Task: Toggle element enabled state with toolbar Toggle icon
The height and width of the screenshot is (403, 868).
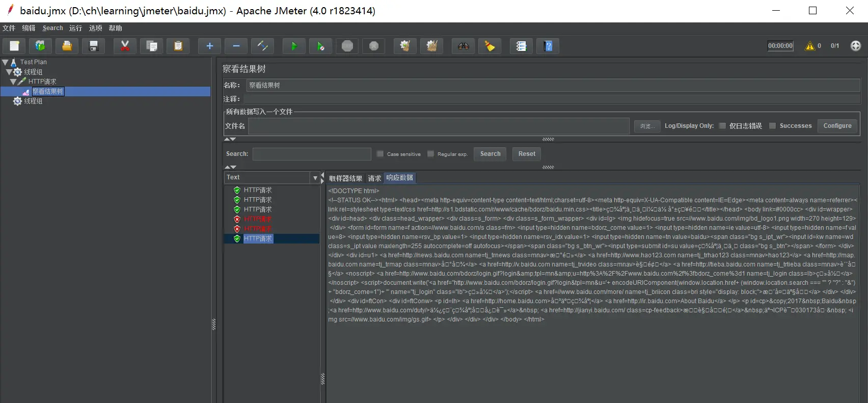Action: 263,46
